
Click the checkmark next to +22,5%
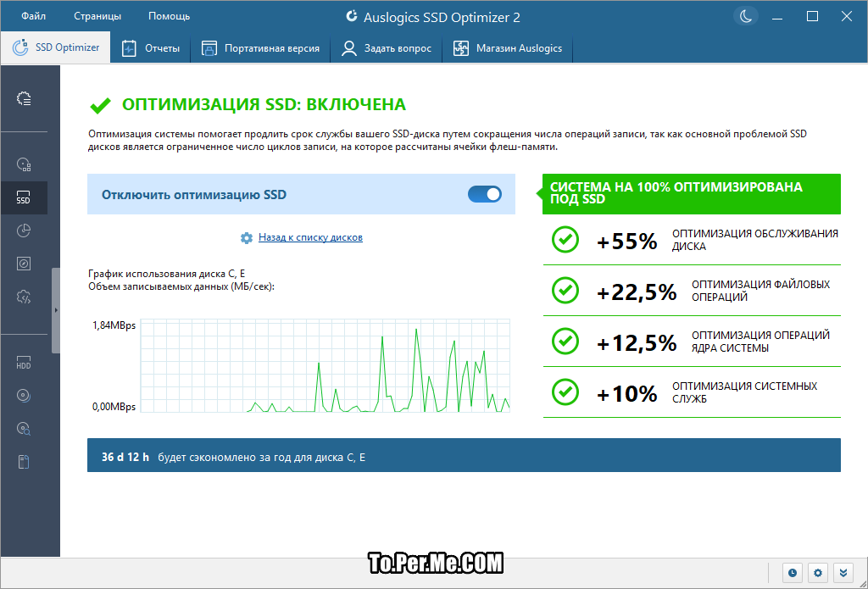click(565, 291)
